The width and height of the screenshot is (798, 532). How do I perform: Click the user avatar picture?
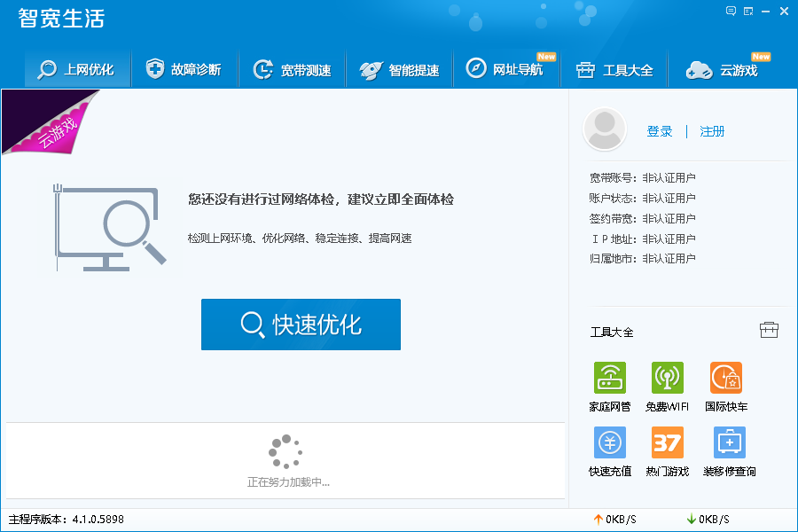[605, 129]
